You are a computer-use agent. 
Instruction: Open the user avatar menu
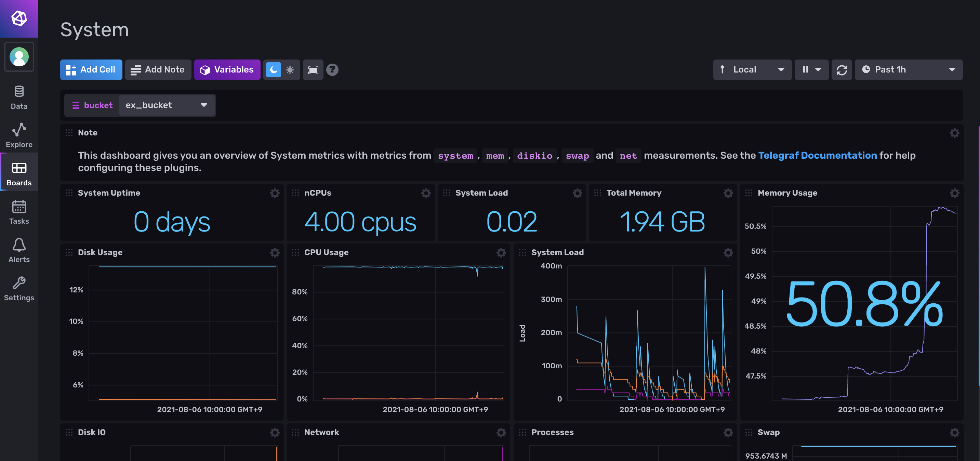[x=19, y=57]
